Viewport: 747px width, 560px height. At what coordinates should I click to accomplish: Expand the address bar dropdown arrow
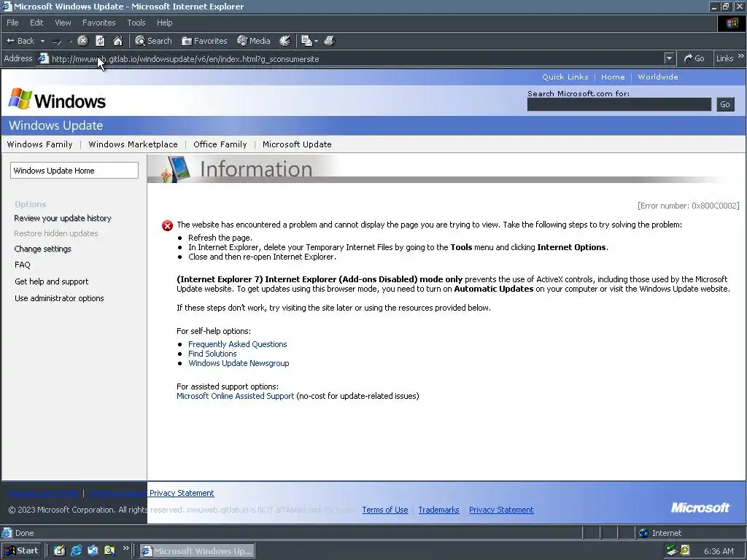[x=670, y=58]
